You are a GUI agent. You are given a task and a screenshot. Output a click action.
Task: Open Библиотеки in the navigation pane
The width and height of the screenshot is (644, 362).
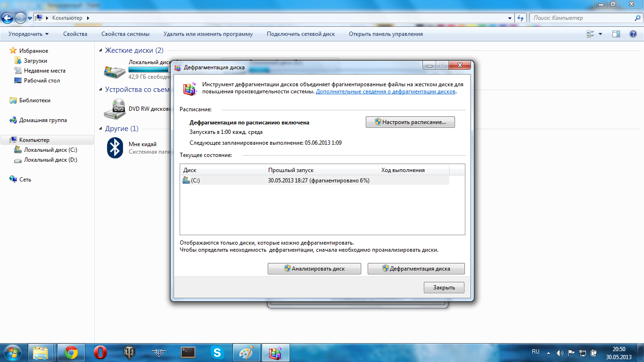[x=34, y=100]
